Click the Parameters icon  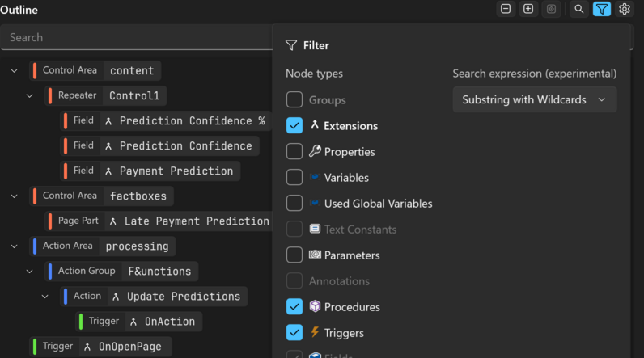coord(315,255)
